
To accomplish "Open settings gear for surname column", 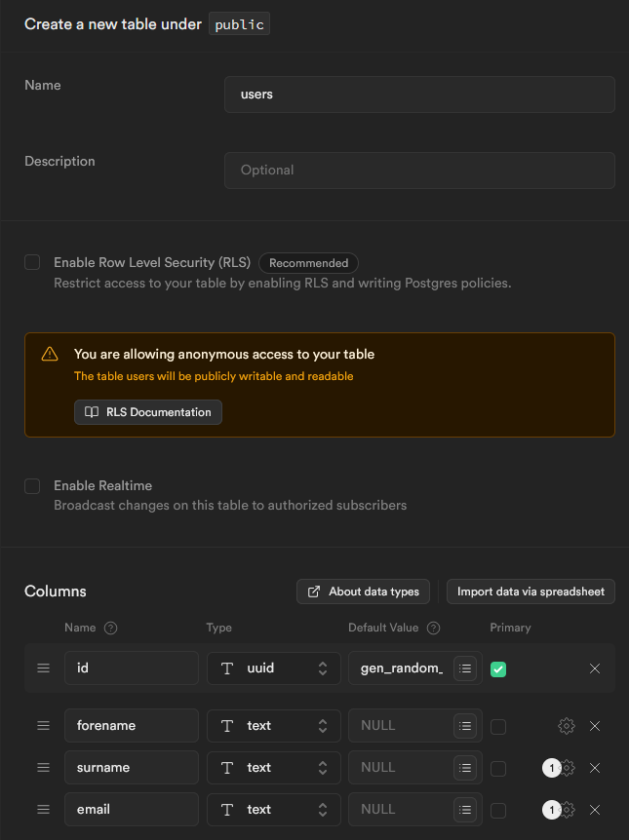I will pyautogui.click(x=569, y=768).
